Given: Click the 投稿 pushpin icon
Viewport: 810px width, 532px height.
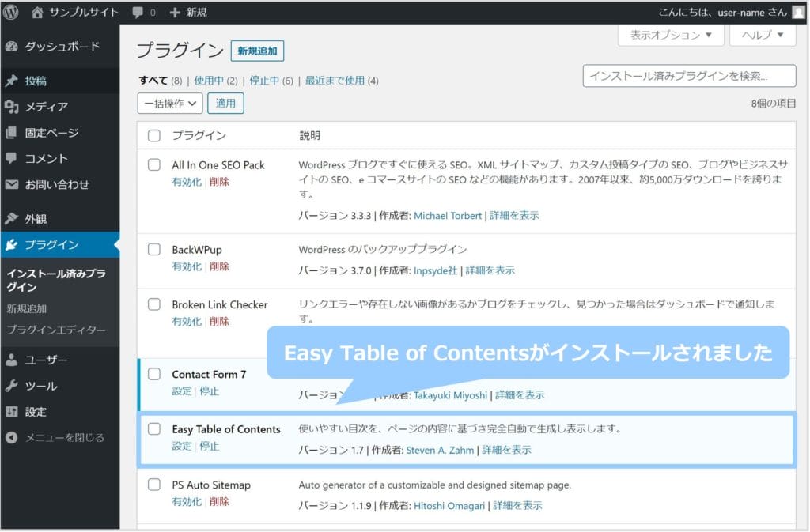Looking at the screenshot, I should click(11, 81).
